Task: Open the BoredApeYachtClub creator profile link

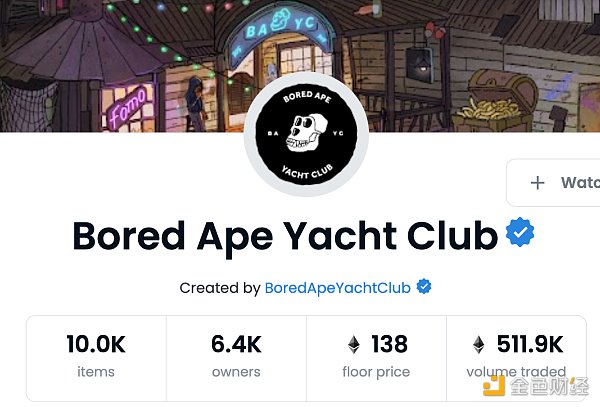Action: (337, 288)
